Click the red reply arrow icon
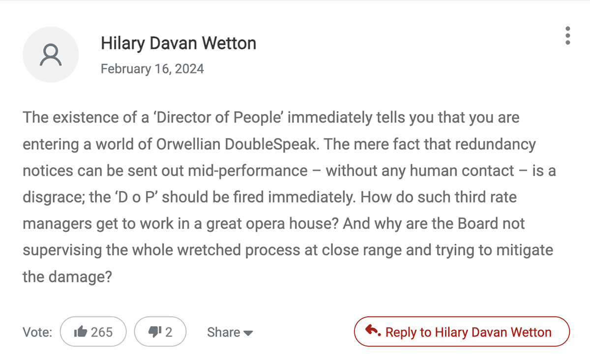Image resolution: width=590 pixels, height=364 pixels. (372, 332)
